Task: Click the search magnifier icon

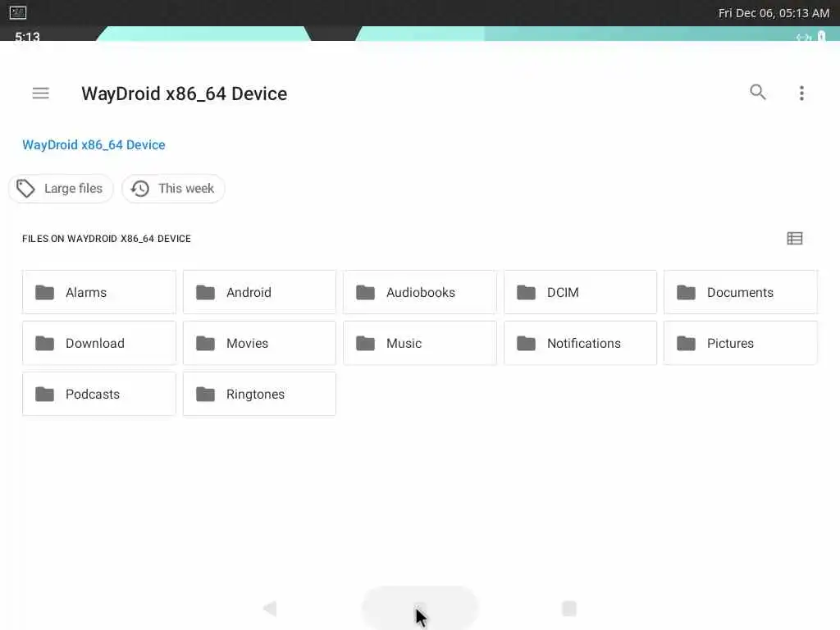Action: pyautogui.click(x=757, y=92)
